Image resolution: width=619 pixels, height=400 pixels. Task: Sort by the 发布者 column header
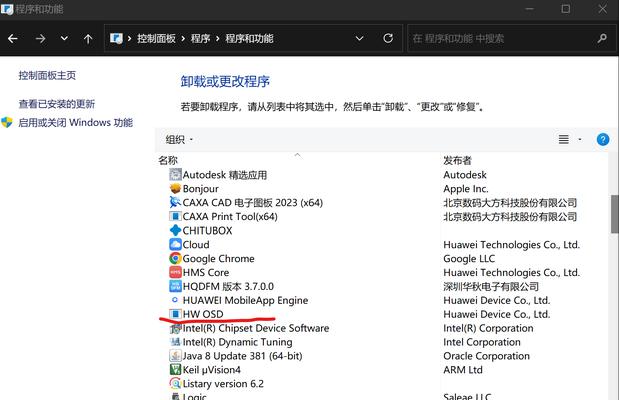pyautogui.click(x=458, y=160)
